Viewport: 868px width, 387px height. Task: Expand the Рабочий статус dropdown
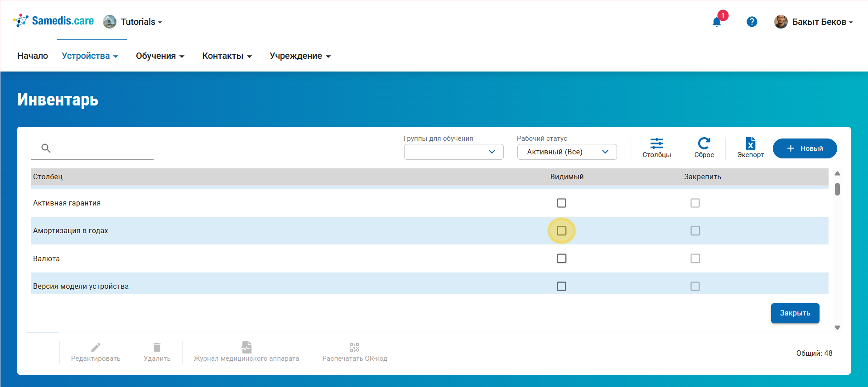click(x=567, y=152)
